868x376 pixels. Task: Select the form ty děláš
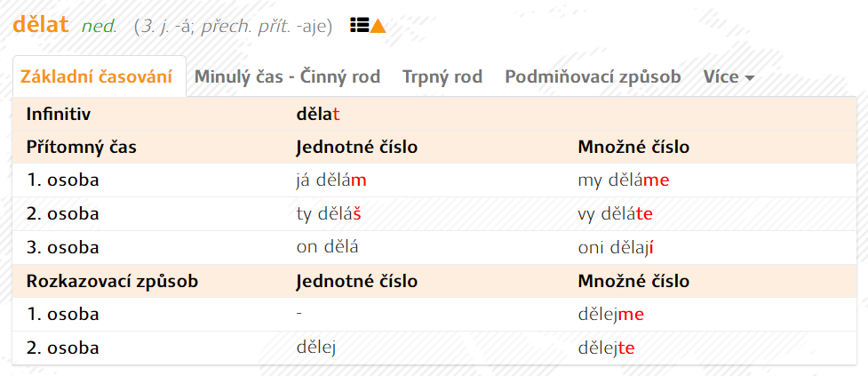pos(329,213)
